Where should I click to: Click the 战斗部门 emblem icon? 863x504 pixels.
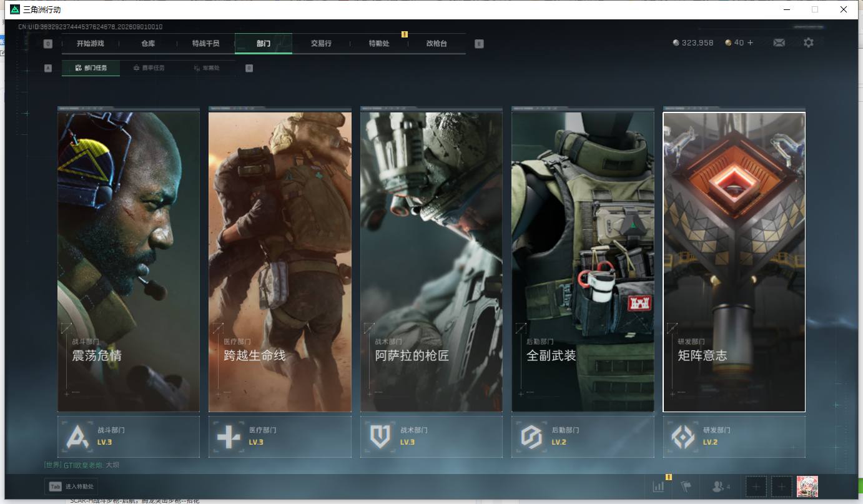tap(77, 437)
